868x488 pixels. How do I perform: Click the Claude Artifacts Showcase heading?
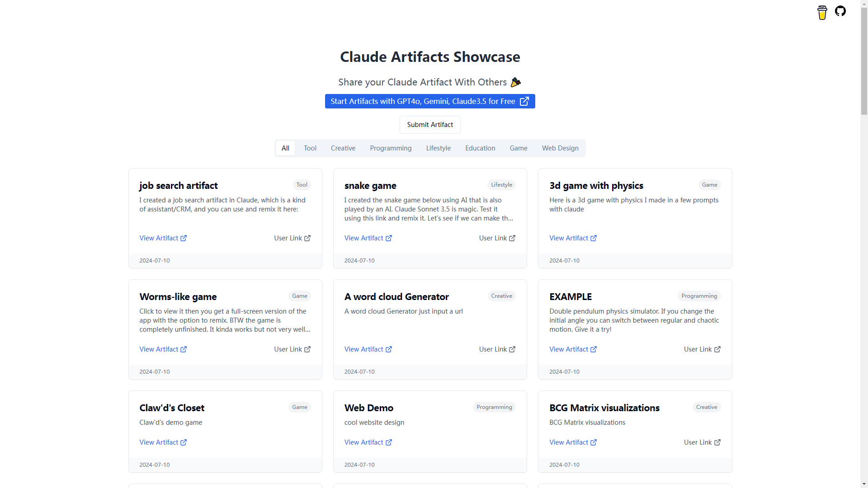point(430,57)
